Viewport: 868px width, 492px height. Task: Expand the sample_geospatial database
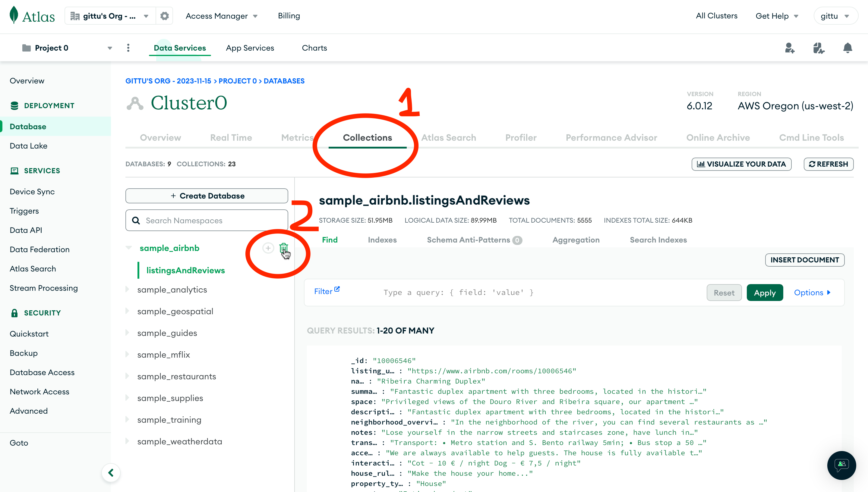128,311
